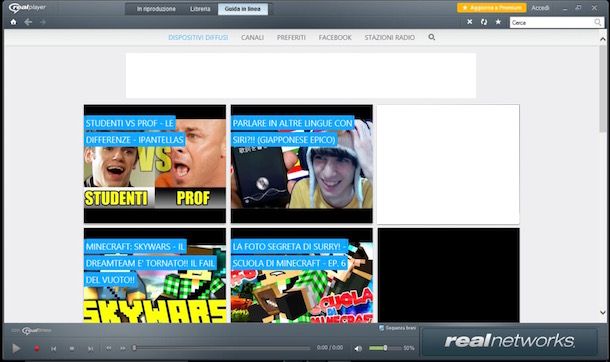
Task: Open search via the magnifier beside STAZIONI RADIO
Action: 431,37
